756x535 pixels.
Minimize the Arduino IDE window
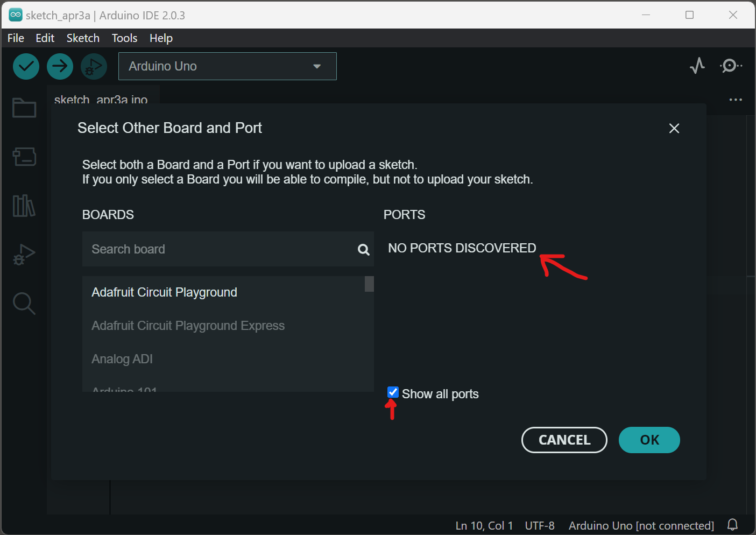click(646, 15)
